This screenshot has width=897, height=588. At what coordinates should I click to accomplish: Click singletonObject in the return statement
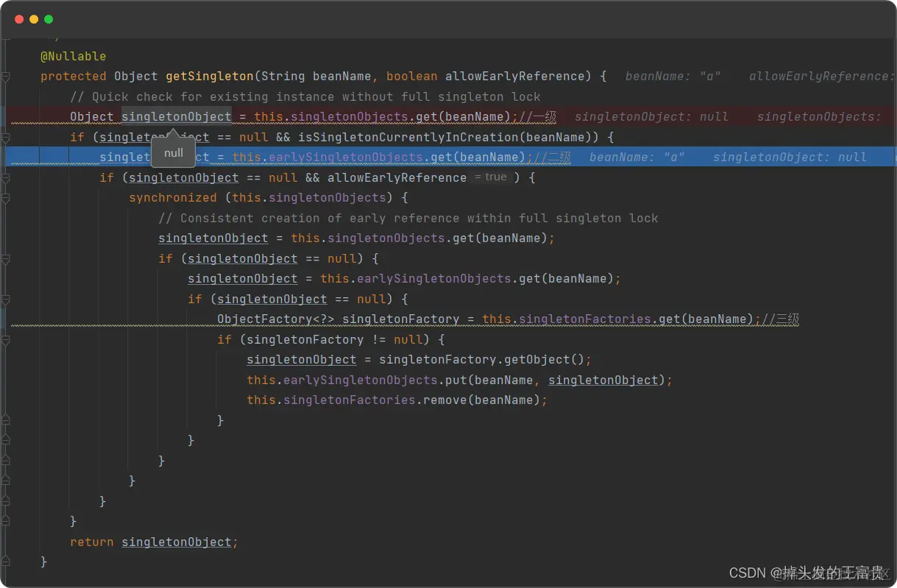177,542
